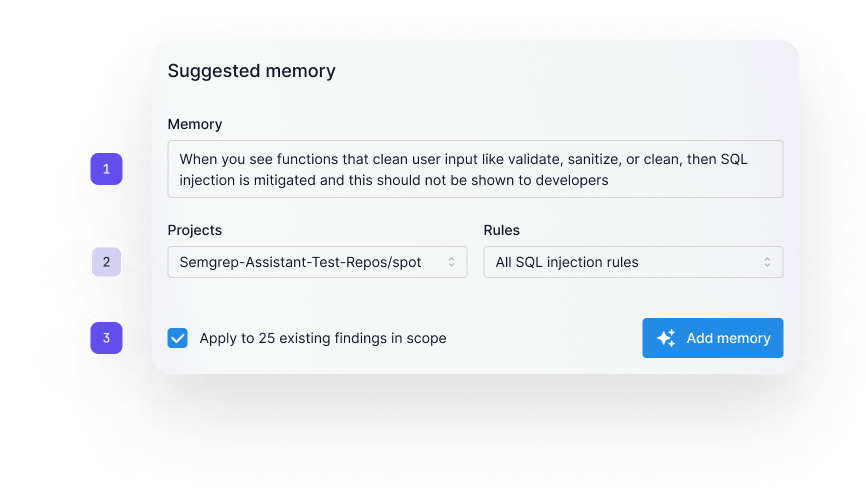
Task: Click the numbered step 2 badge
Action: click(107, 262)
